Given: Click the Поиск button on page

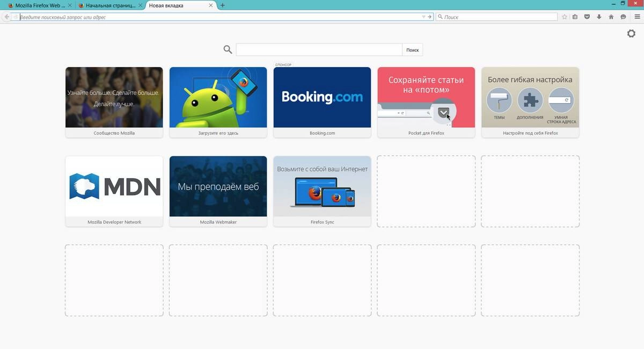Looking at the screenshot, I should pos(412,50).
